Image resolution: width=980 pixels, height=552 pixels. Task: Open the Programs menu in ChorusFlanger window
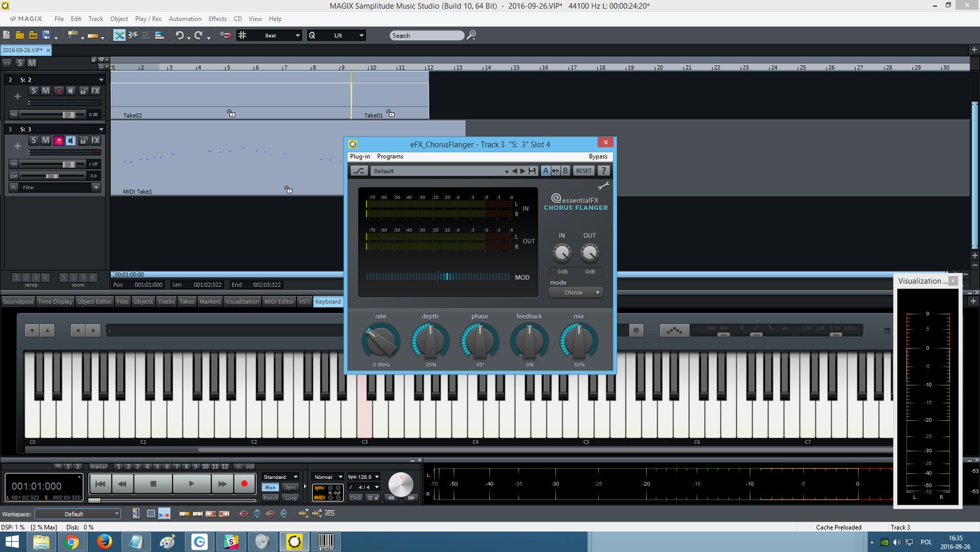tap(390, 156)
